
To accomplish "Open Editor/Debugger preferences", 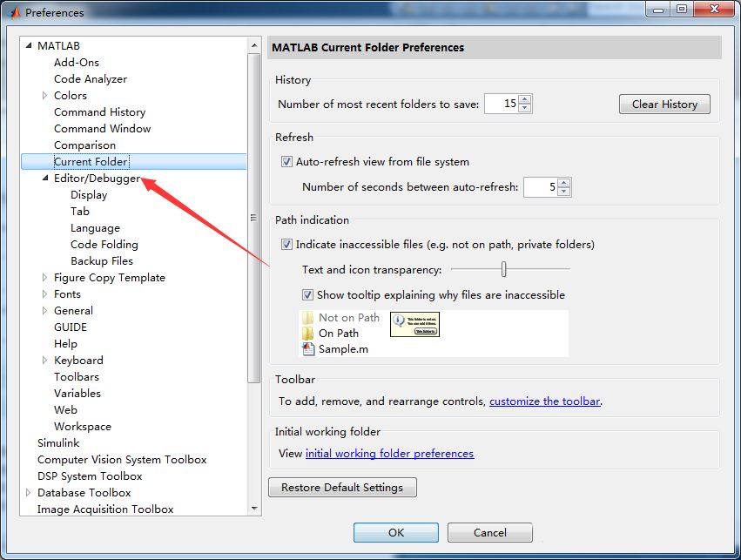I will 97,179.
